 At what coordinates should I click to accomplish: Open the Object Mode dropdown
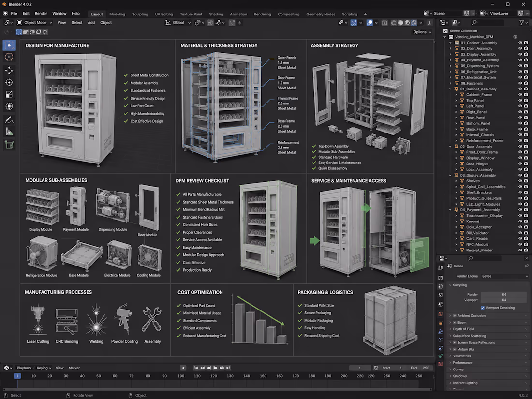pyautogui.click(x=34, y=23)
